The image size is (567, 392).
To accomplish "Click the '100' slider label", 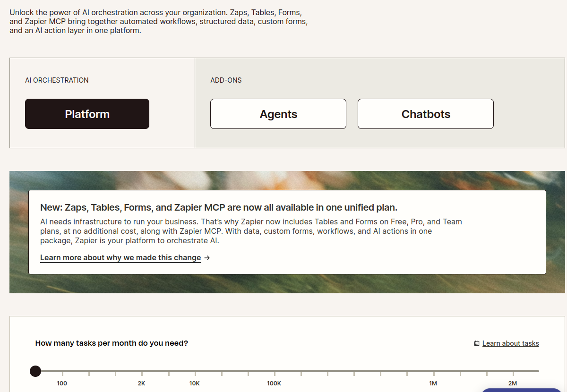I will [62, 383].
